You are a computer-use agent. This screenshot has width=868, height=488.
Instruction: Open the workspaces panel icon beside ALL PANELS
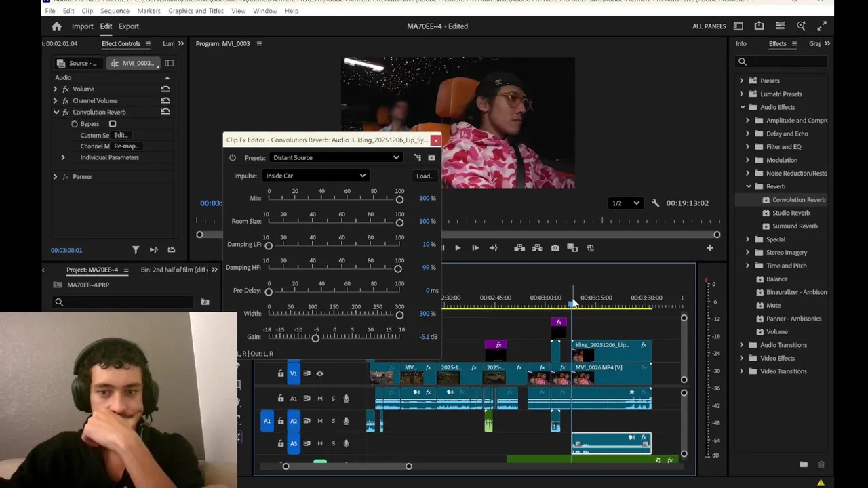click(x=738, y=26)
